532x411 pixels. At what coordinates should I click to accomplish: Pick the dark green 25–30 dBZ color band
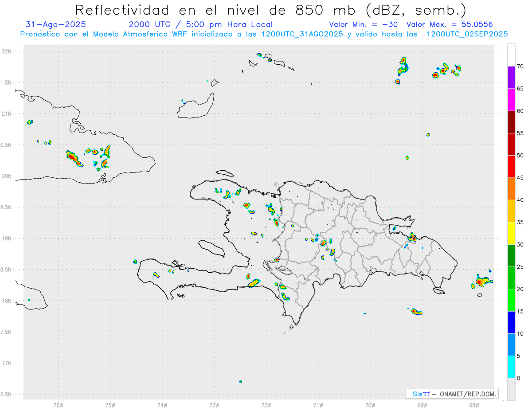click(x=511, y=256)
